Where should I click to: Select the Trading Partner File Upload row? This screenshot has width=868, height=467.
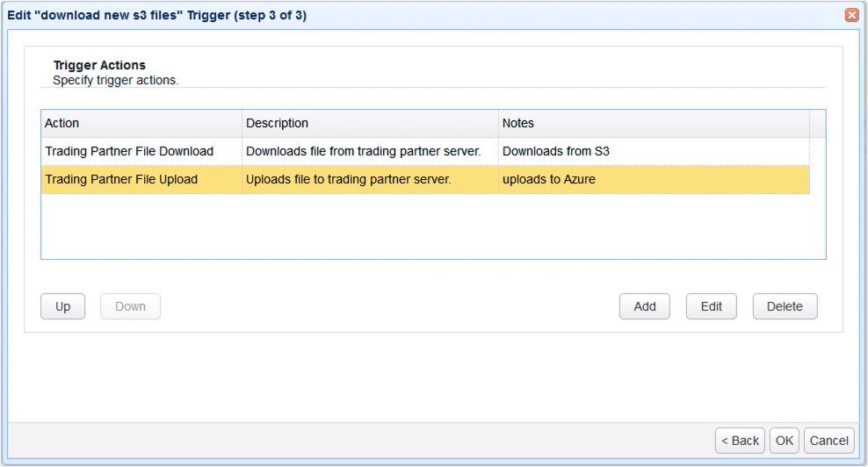pos(121,180)
